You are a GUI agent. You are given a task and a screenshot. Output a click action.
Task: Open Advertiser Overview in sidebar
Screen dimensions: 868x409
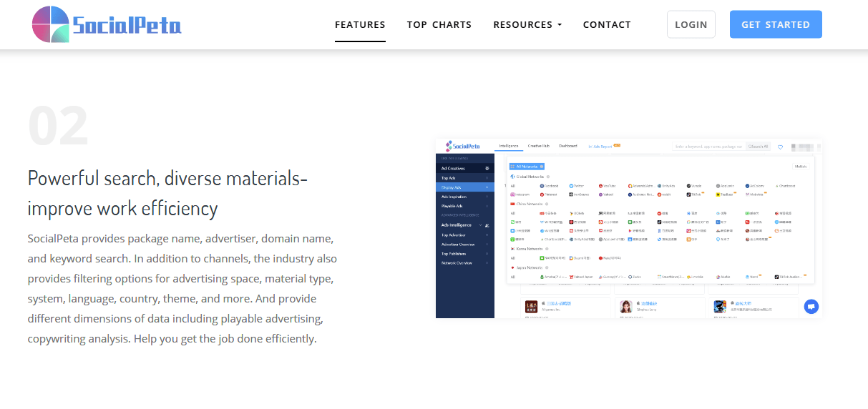point(465,245)
